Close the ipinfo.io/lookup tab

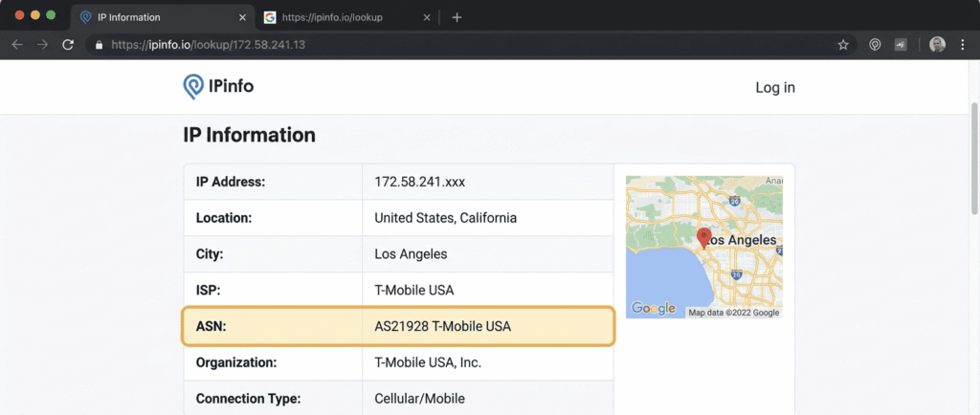(427, 17)
